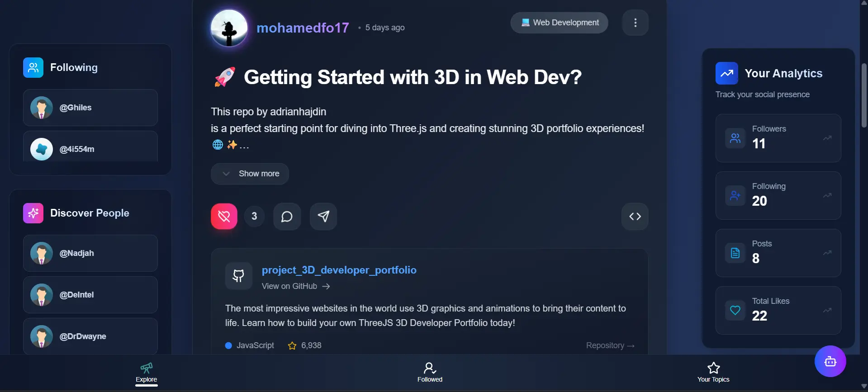Viewport: 868px width, 392px height.
Task: Click the like count 3
Action: 254,216
